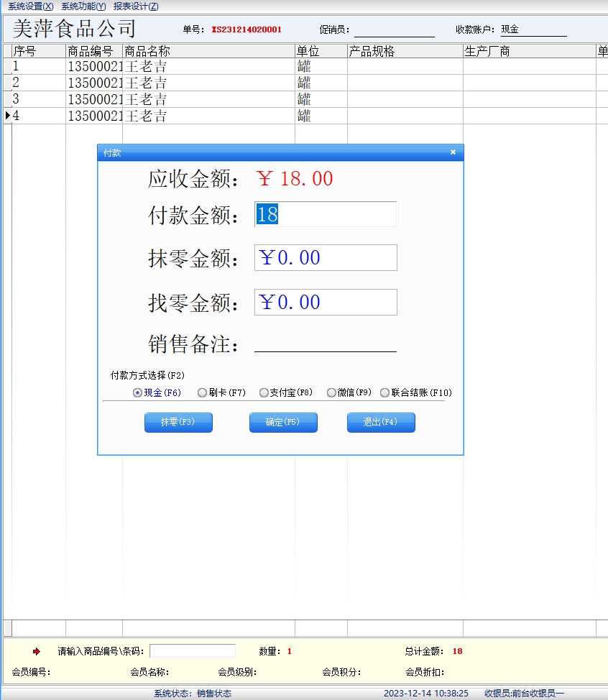Click the 商品名称 column header
Image resolution: width=608 pixels, height=700 pixels.
208,52
